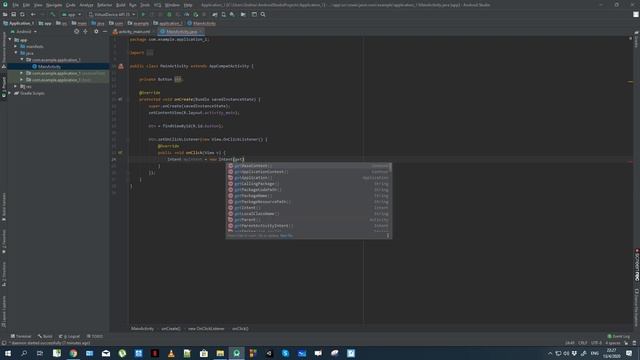Image resolution: width=640 pixels, height=360 pixels.
Task: Click the project panel settings gear
Action: (96, 31)
